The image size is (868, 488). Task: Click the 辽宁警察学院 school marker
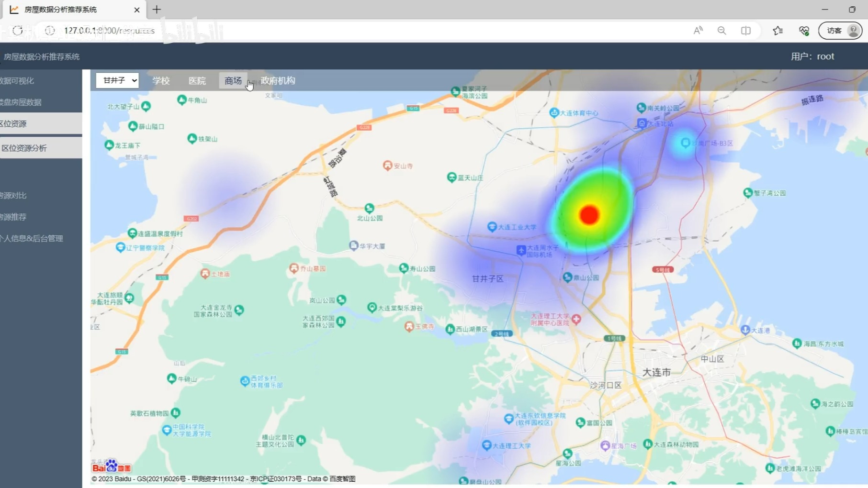(x=121, y=247)
